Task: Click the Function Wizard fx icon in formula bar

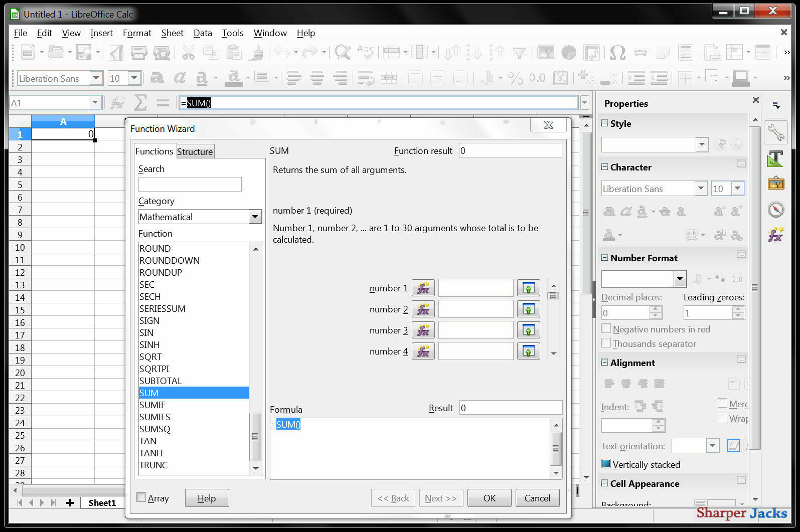Action: [x=117, y=103]
